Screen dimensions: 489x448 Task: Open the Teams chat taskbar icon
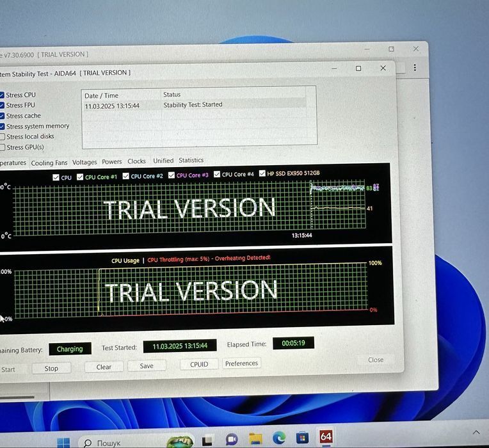[x=232, y=440]
